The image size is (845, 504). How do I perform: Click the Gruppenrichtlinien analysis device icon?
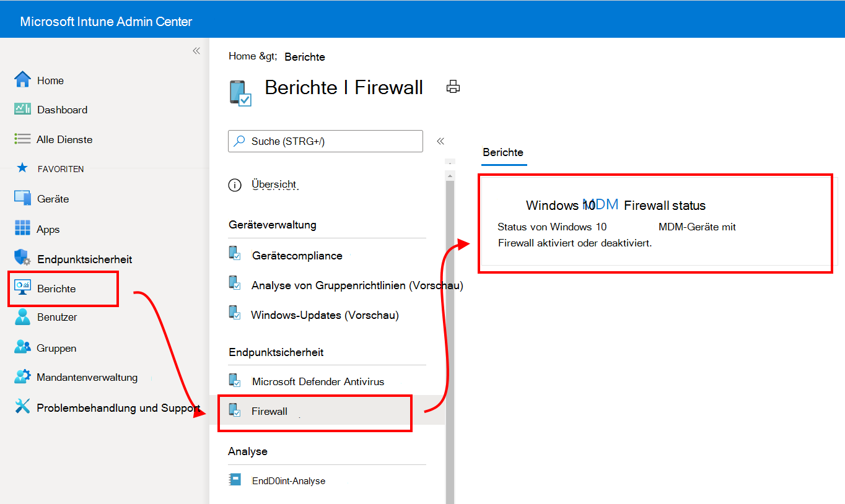pyautogui.click(x=235, y=283)
